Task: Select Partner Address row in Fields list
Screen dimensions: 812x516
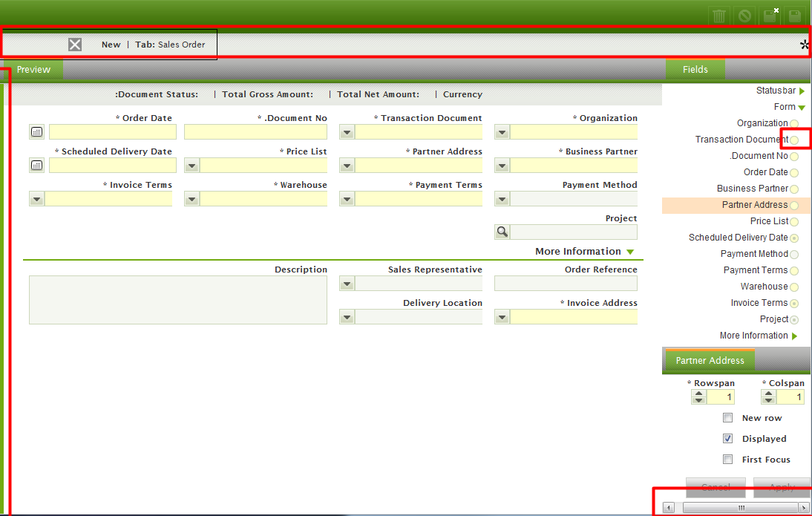Action: tap(736, 205)
